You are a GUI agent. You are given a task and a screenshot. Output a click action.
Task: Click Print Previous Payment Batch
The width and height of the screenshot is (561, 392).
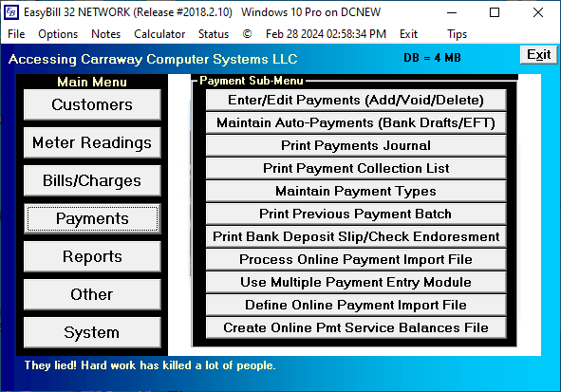tap(356, 214)
